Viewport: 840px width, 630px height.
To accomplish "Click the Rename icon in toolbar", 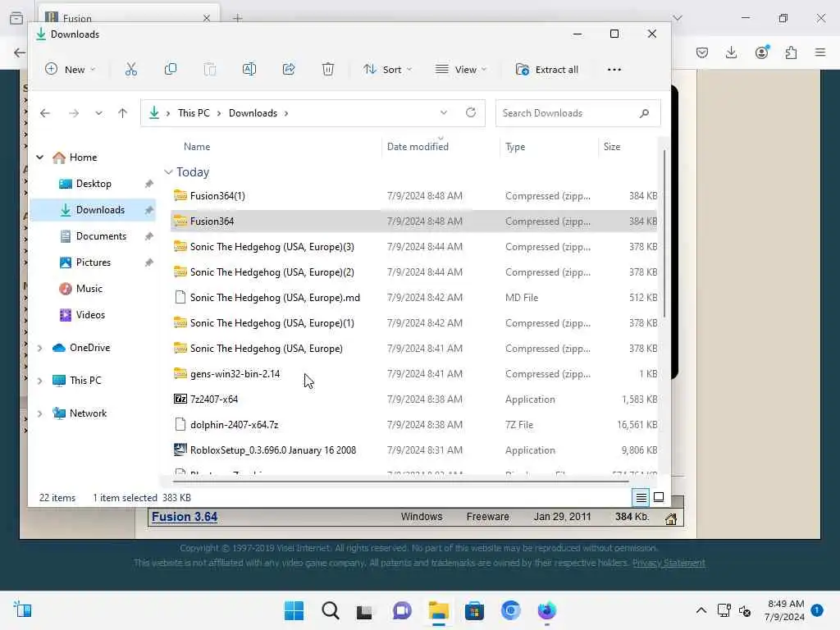I will [249, 69].
